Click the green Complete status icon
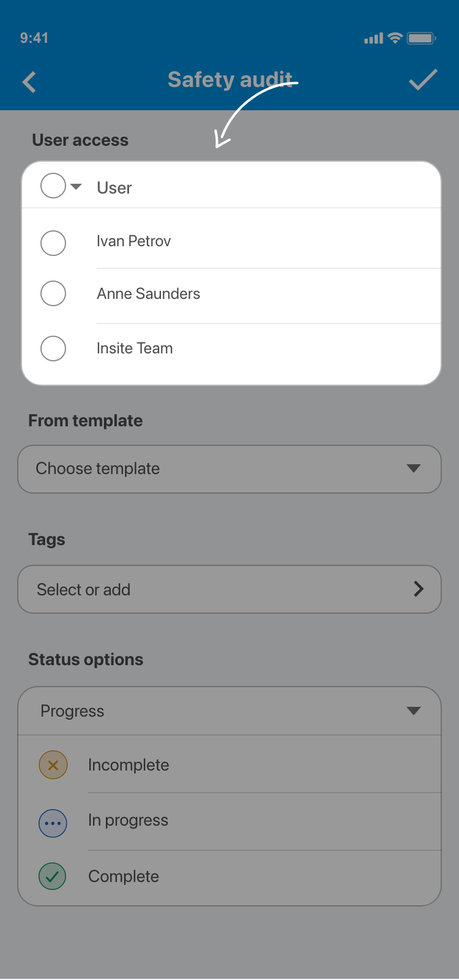The height and width of the screenshot is (980, 459). 53,876
